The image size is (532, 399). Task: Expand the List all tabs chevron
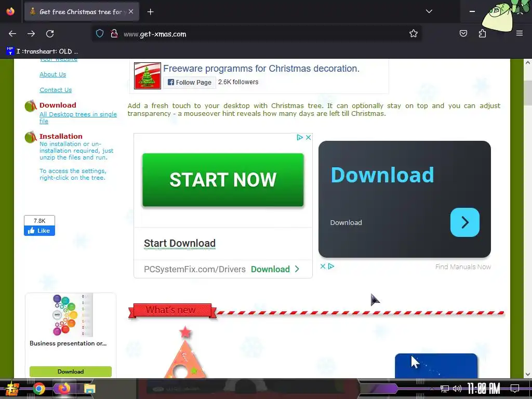429,11
